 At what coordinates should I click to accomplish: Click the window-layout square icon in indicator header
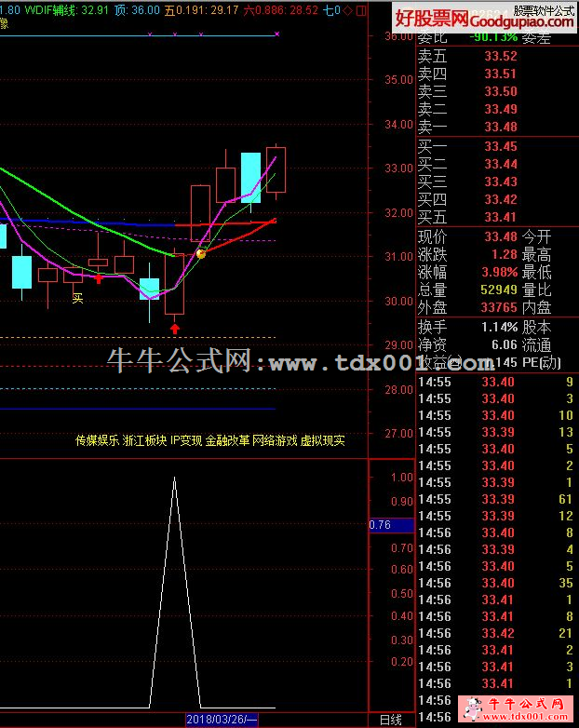click(x=361, y=9)
